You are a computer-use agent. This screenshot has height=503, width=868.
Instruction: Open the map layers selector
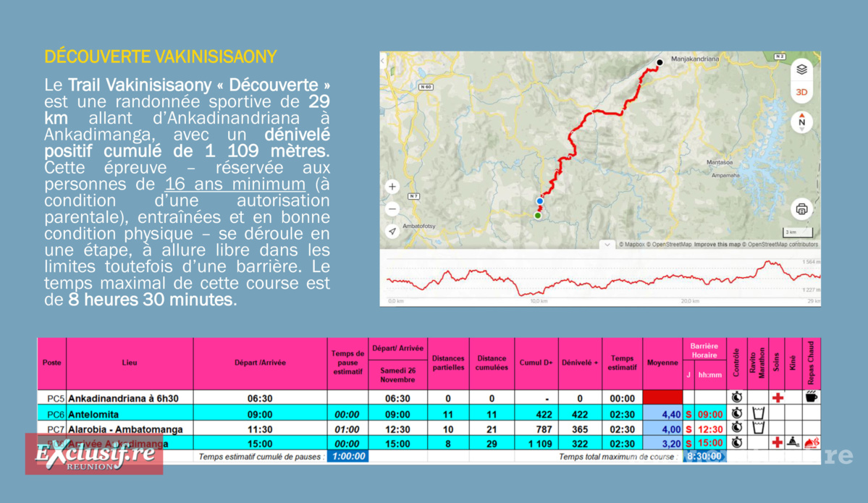coord(801,69)
